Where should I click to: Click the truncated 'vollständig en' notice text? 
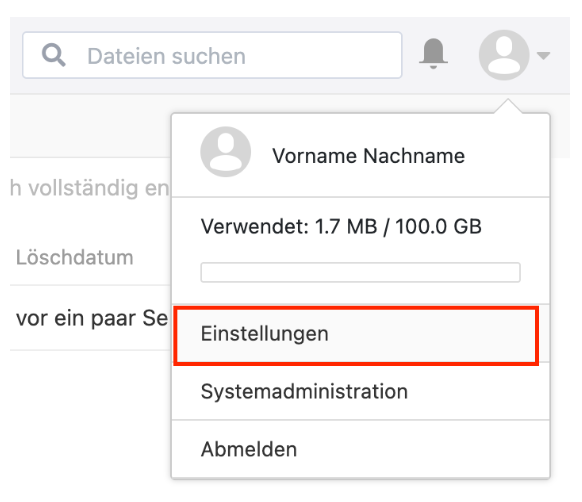(x=90, y=188)
